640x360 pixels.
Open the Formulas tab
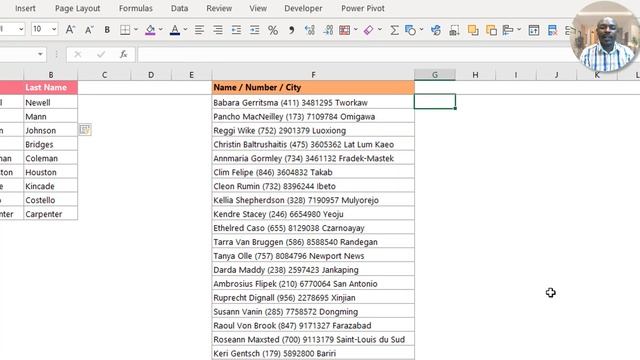(136, 8)
